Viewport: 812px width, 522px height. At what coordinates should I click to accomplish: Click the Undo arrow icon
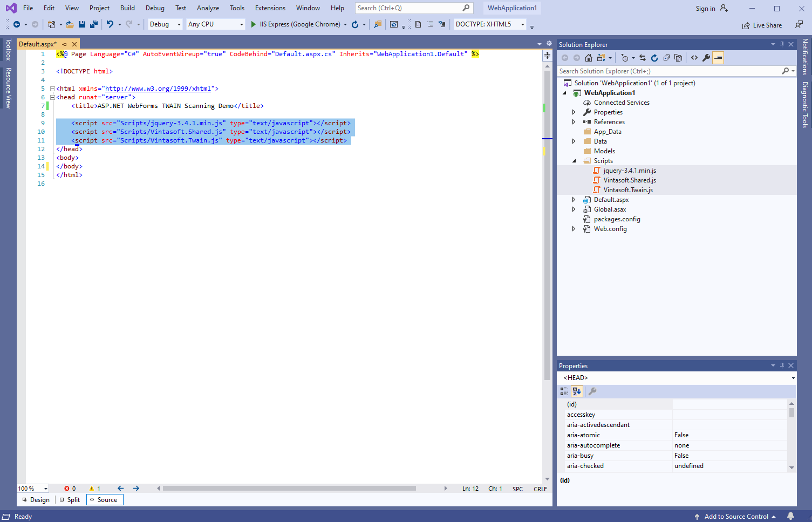pos(110,24)
